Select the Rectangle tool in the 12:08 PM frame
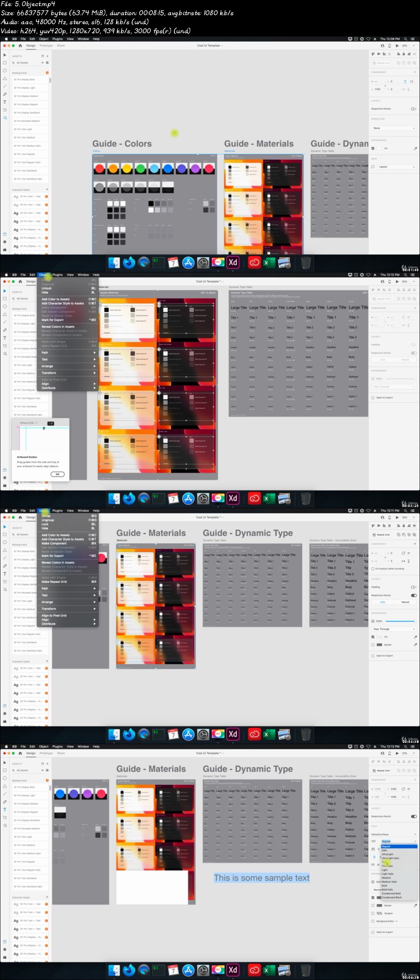The image size is (420, 980). (x=5, y=63)
